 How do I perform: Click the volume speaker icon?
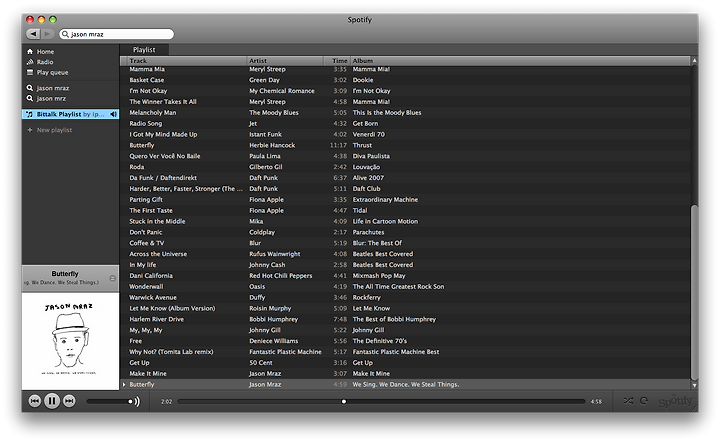(x=137, y=402)
